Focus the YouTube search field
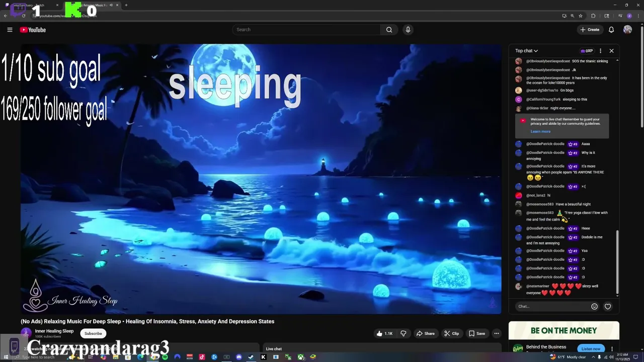 tap(307, 30)
